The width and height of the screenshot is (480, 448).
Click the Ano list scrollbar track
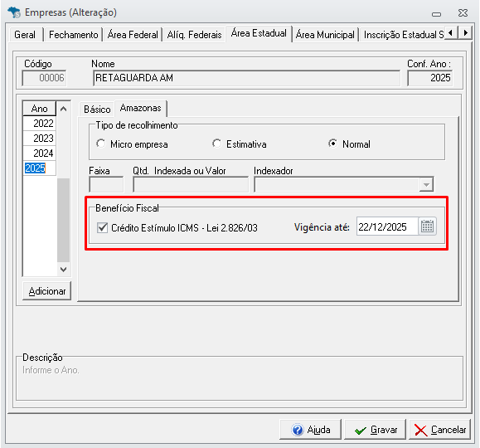click(63, 220)
